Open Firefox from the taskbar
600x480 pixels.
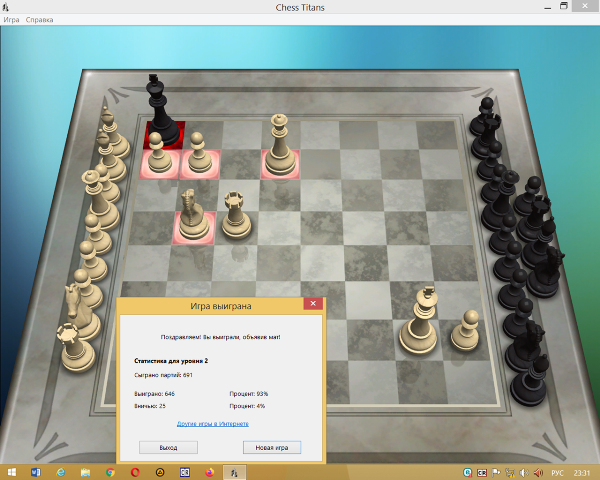(x=210, y=472)
